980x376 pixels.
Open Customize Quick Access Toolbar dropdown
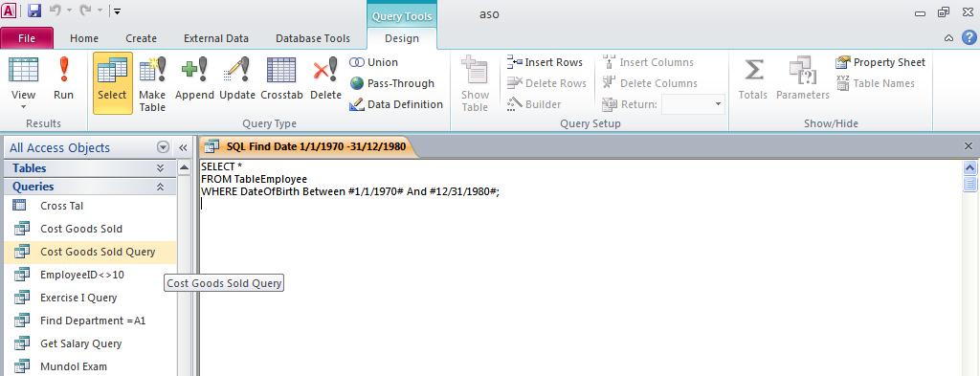pyautogui.click(x=118, y=11)
